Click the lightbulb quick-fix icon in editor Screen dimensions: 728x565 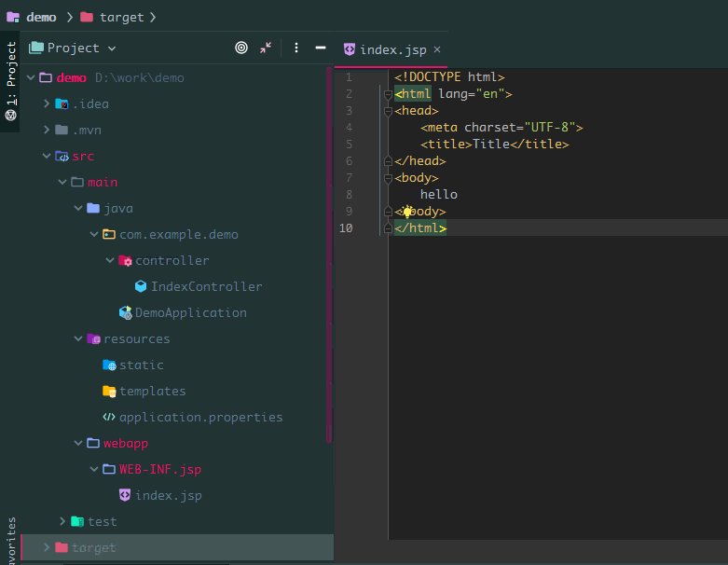(407, 212)
